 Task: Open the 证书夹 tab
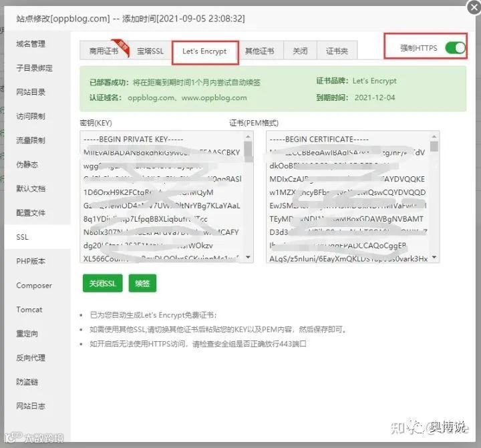click(337, 51)
